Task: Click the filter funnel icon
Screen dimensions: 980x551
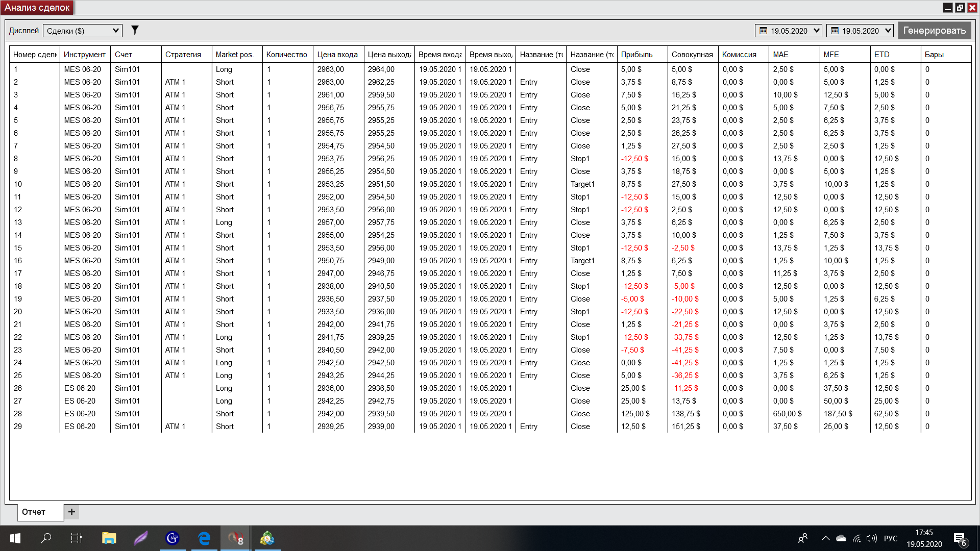Action: 135,30
